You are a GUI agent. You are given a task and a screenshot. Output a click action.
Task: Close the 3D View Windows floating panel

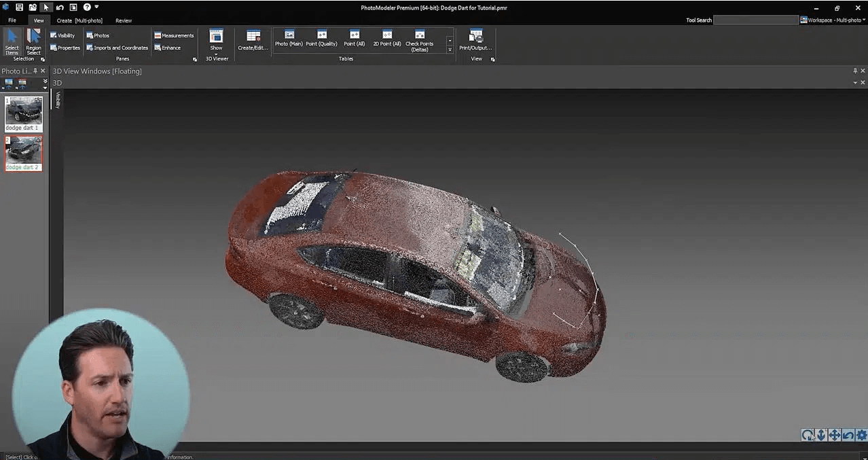(863, 71)
